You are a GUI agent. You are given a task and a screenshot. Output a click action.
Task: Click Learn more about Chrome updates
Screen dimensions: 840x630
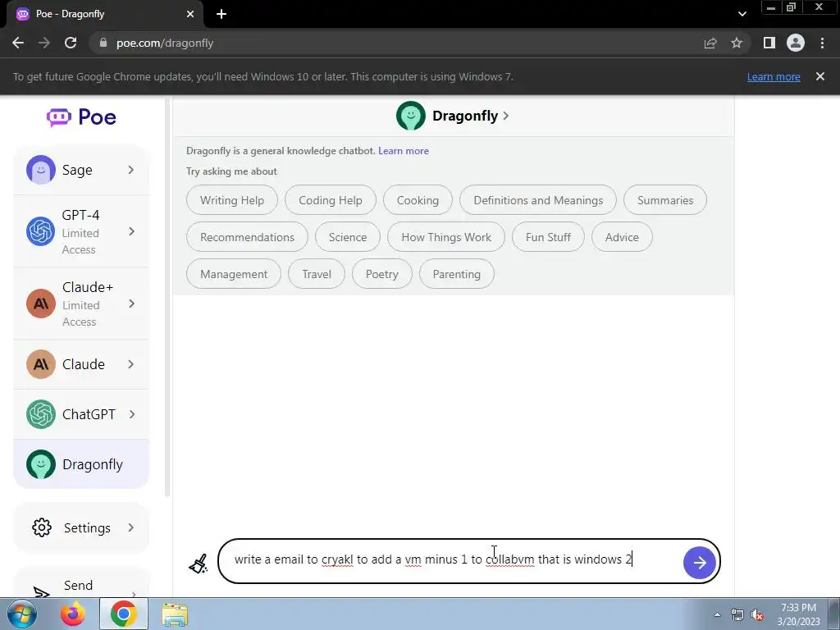tap(774, 76)
